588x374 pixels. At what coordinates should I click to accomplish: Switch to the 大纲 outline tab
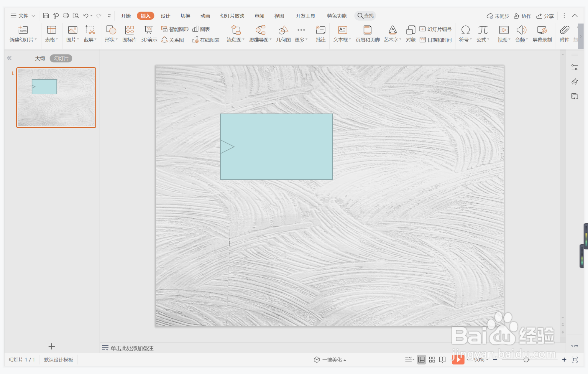[40, 58]
